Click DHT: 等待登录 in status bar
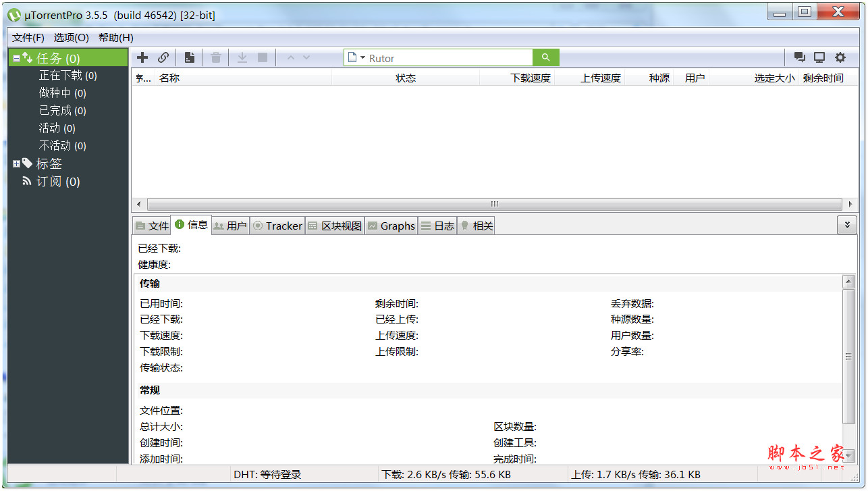The image size is (868, 491). click(x=267, y=474)
